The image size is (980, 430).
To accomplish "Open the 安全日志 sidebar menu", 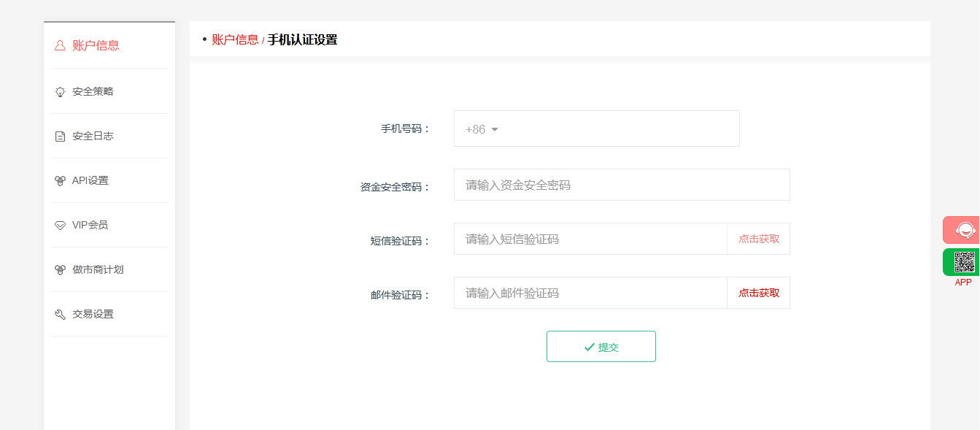I will pyautogui.click(x=109, y=137).
